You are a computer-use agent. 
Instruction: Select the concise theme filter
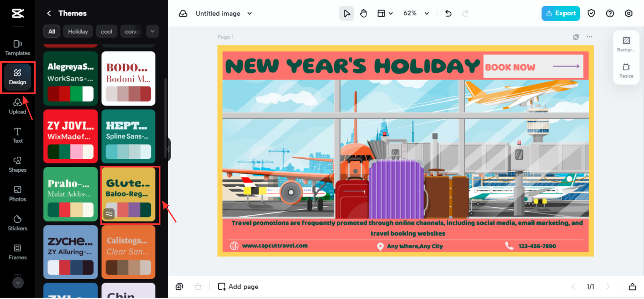(131, 31)
